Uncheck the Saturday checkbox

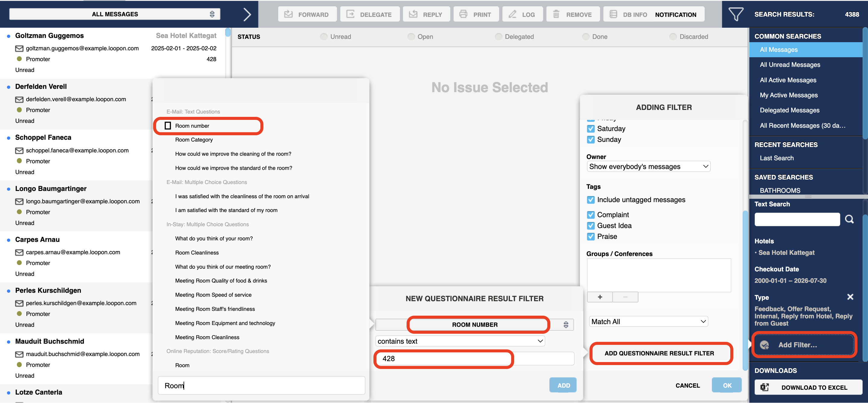point(591,129)
